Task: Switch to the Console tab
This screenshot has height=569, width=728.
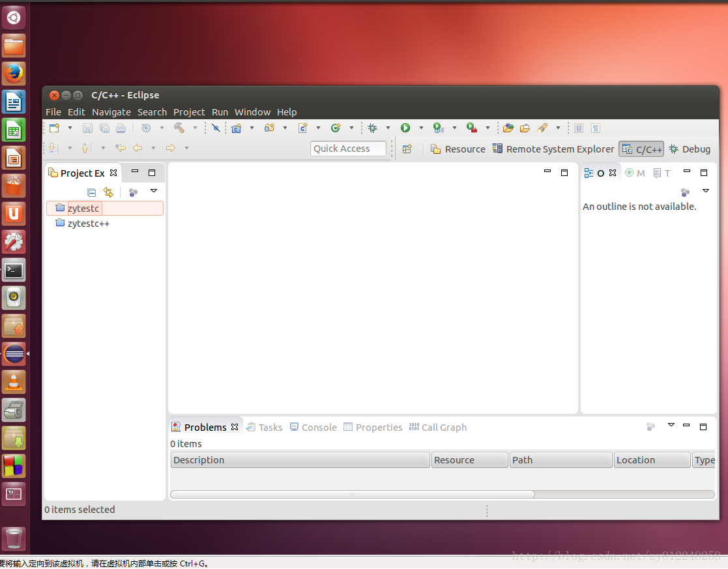Action: pos(313,428)
